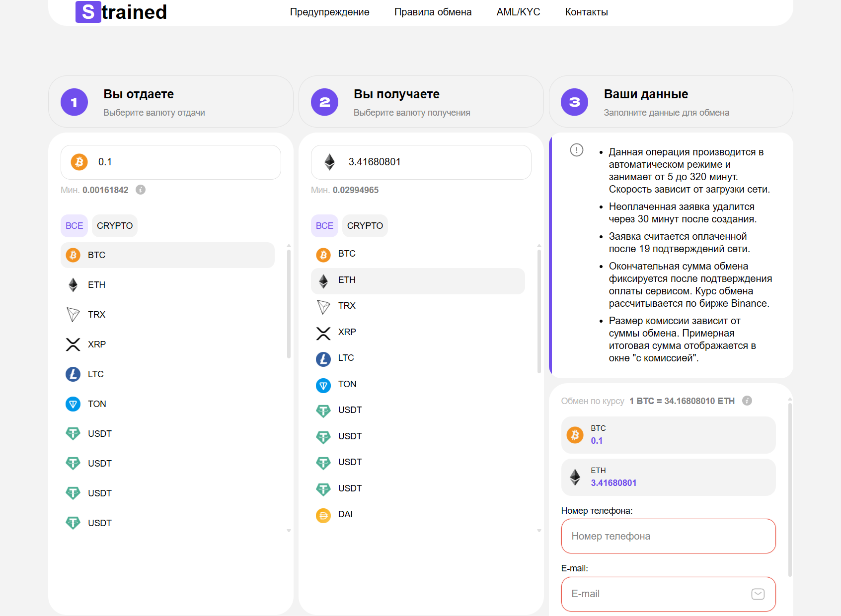Toggle the ВСЕ filter in the receive panel

[x=324, y=225]
